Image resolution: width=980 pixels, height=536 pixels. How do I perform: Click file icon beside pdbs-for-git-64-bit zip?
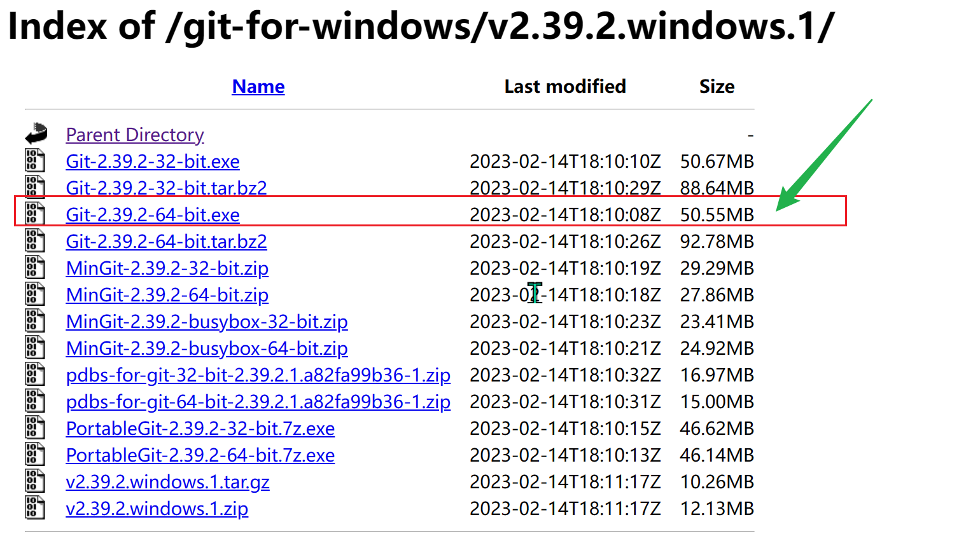(35, 401)
